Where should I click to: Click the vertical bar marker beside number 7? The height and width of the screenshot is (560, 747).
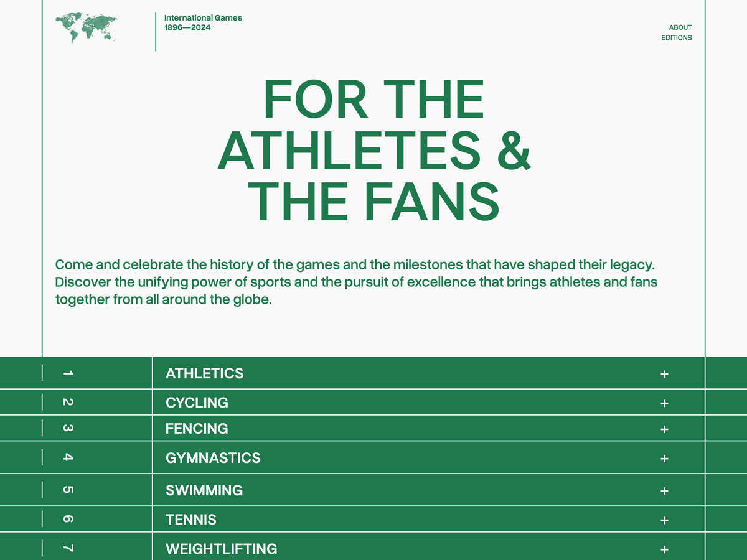tap(42, 547)
